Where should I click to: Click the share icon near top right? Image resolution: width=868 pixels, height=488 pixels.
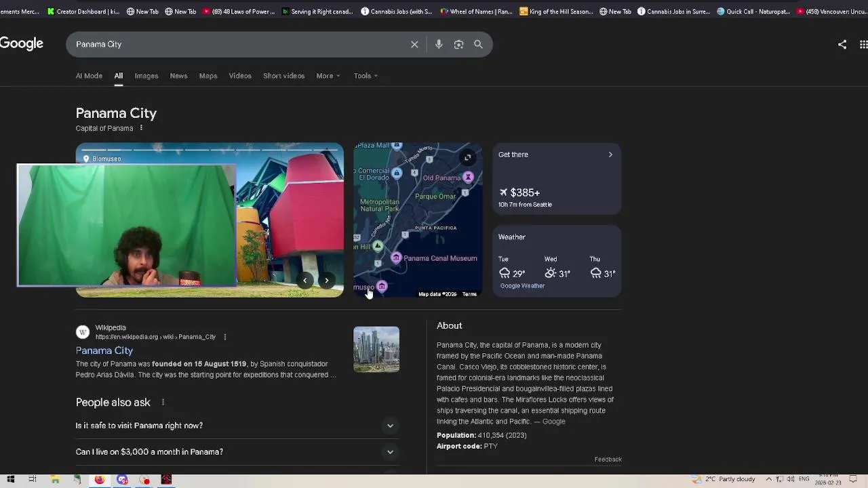pyautogui.click(x=842, y=44)
